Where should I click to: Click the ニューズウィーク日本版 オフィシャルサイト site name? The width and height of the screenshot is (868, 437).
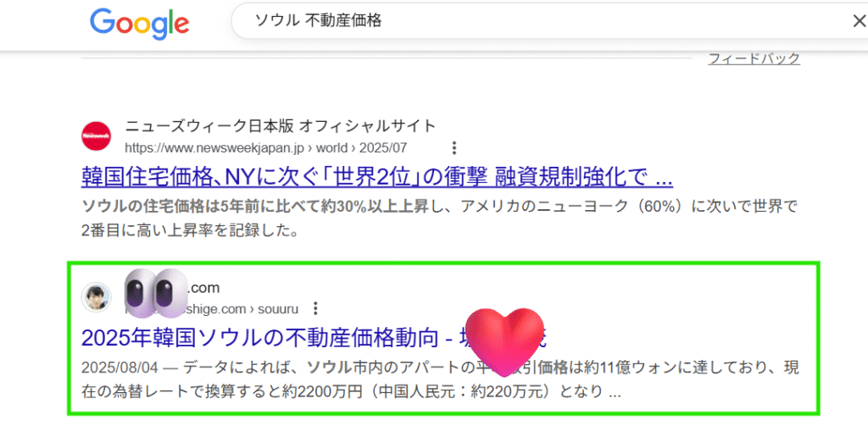281,126
